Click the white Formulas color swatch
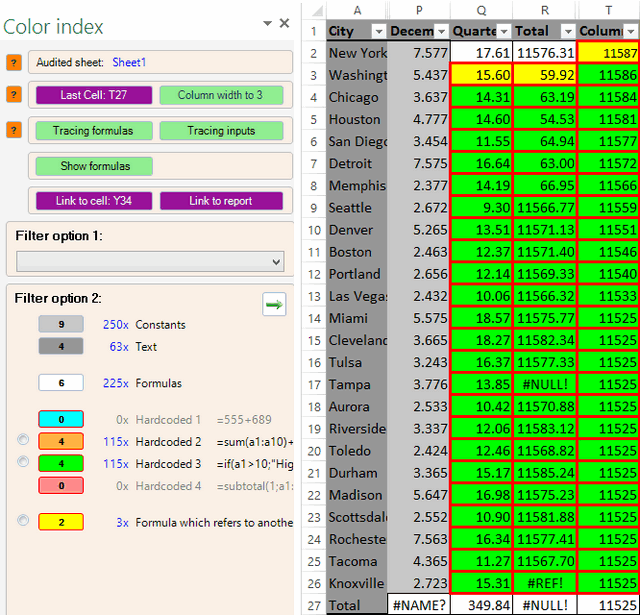 click(x=61, y=383)
